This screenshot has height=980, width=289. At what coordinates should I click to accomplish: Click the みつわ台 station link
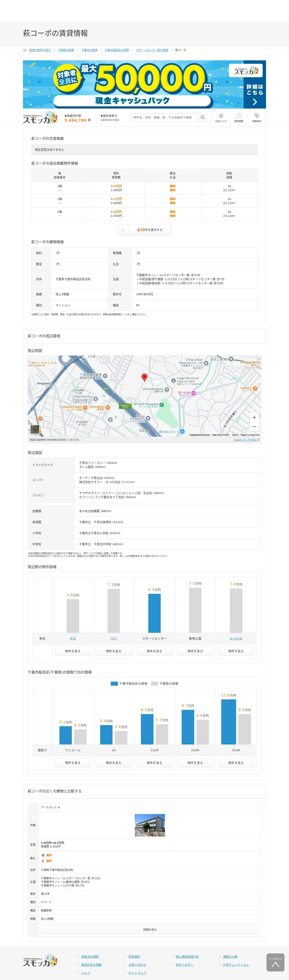coord(236,638)
